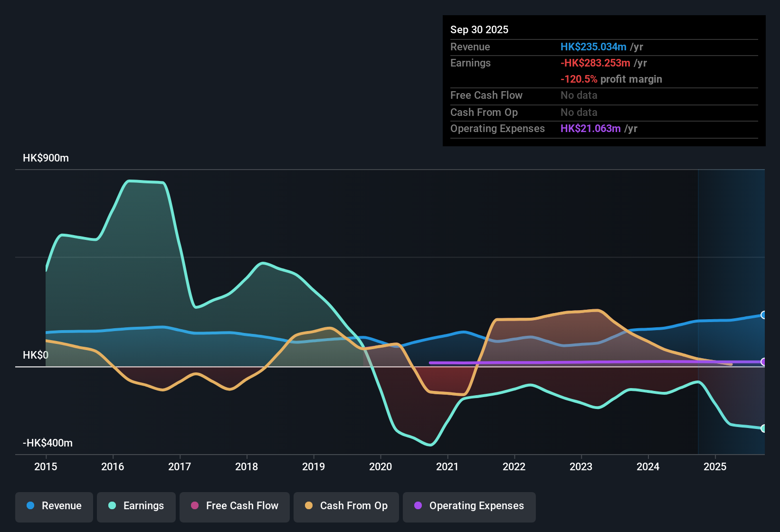Image resolution: width=780 pixels, height=532 pixels.
Task: Toggle the Free Cash Flow series visibility
Action: (x=234, y=506)
